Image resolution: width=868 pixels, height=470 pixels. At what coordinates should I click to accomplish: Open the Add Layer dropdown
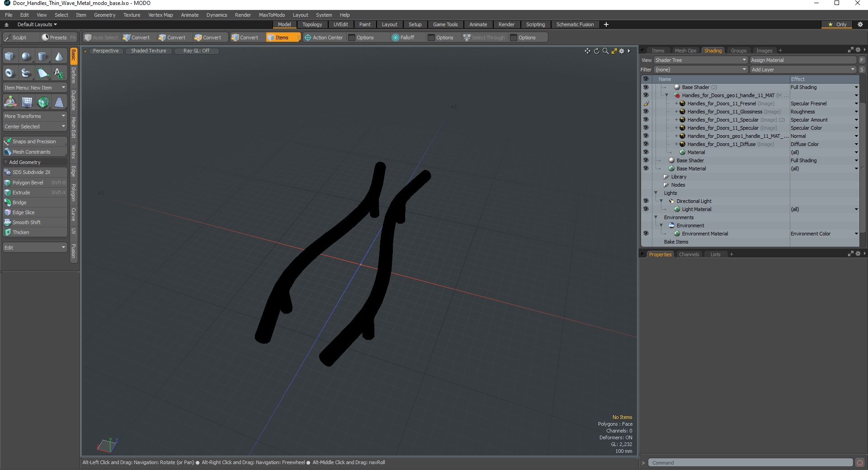(803, 70)
